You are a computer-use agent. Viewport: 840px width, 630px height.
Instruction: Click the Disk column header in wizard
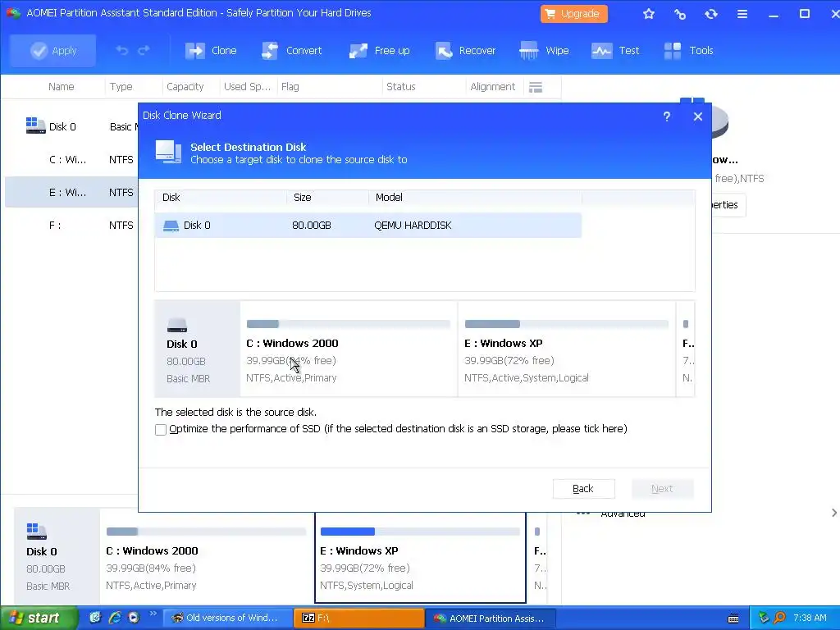click(221, 198)
